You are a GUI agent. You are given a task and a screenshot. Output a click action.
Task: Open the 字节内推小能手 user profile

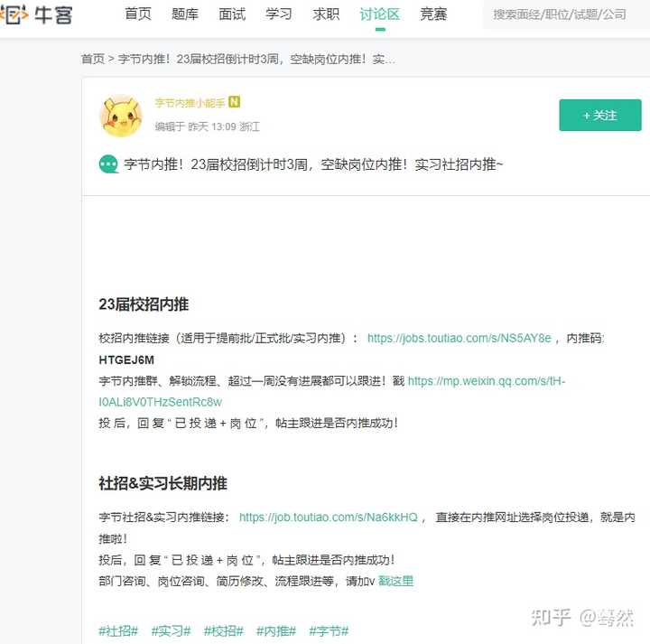coord(190,102)
